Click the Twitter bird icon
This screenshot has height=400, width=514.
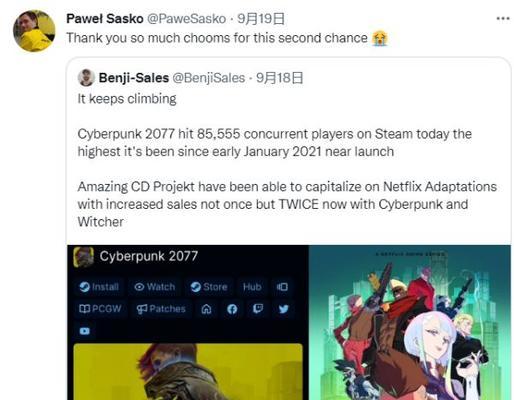[x=284, y=309]
